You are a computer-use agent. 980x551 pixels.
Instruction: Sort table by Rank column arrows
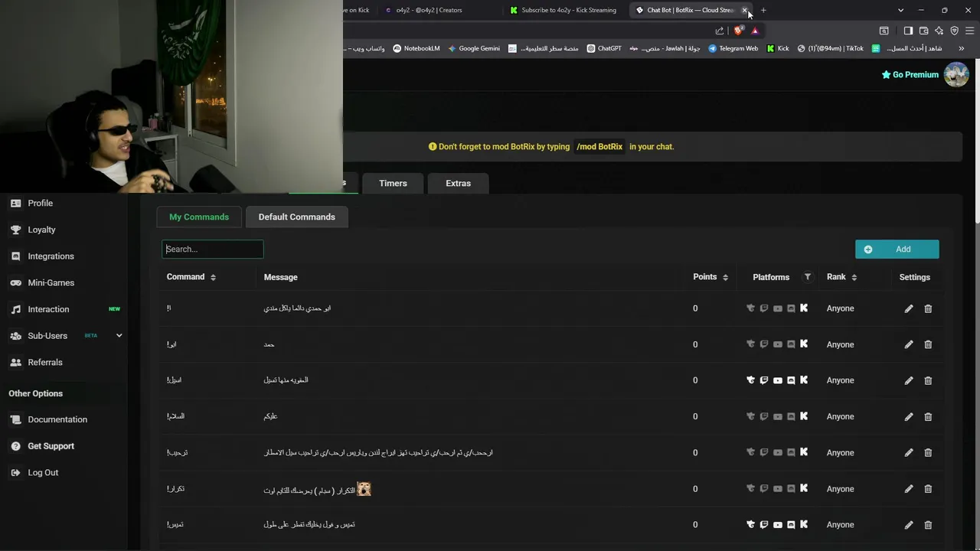854,277
